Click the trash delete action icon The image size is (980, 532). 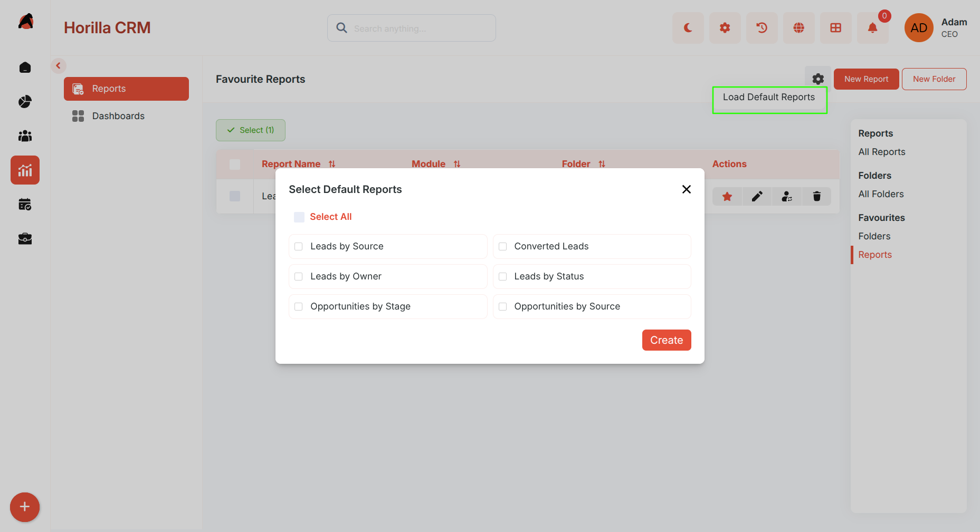[816, 197]
